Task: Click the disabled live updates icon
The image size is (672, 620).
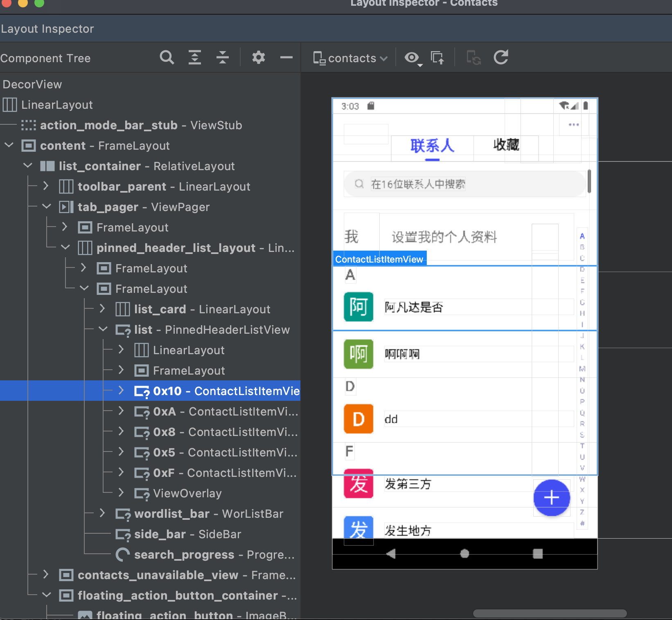Action: (474, 58)
